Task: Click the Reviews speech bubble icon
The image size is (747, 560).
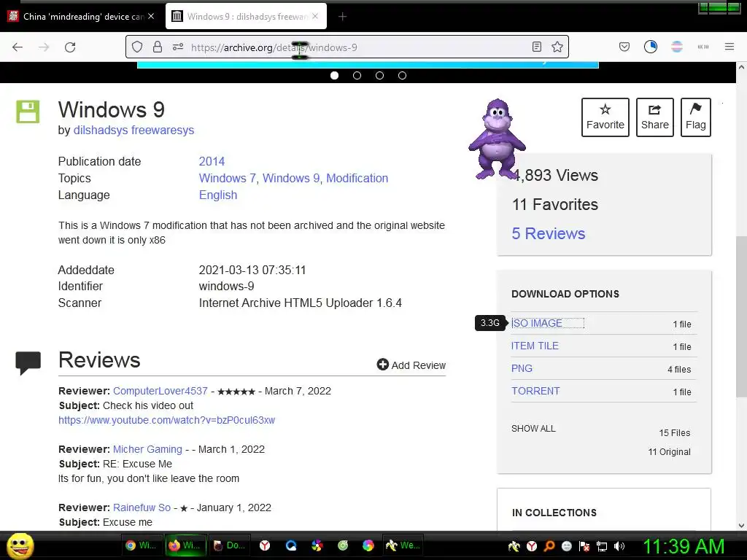Action: tap(28, 363)
